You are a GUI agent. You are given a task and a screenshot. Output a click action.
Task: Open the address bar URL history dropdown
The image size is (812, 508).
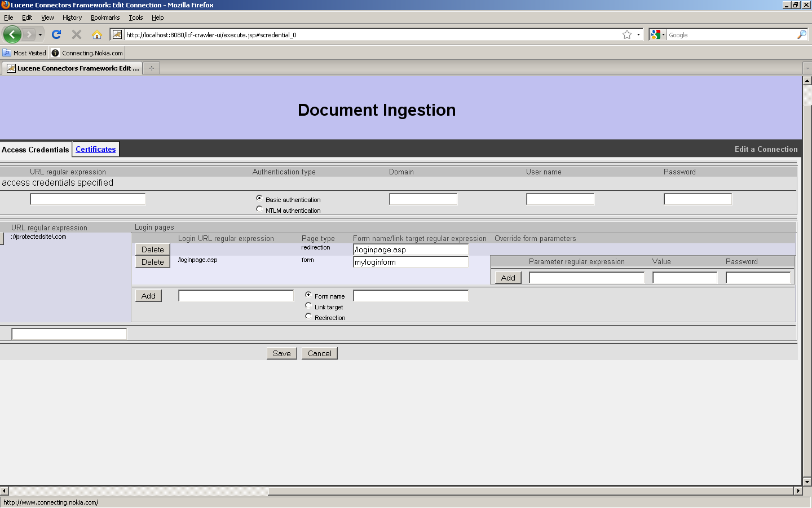tap(638, 34)
